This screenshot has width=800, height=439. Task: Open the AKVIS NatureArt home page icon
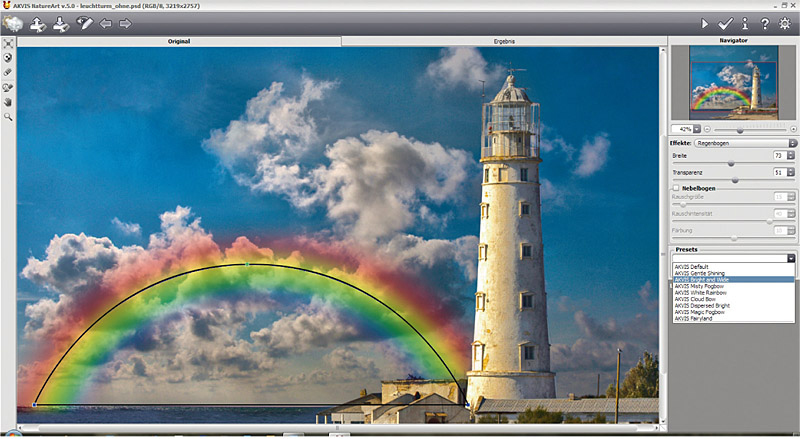pyautogui.click(x=13, y=23)
